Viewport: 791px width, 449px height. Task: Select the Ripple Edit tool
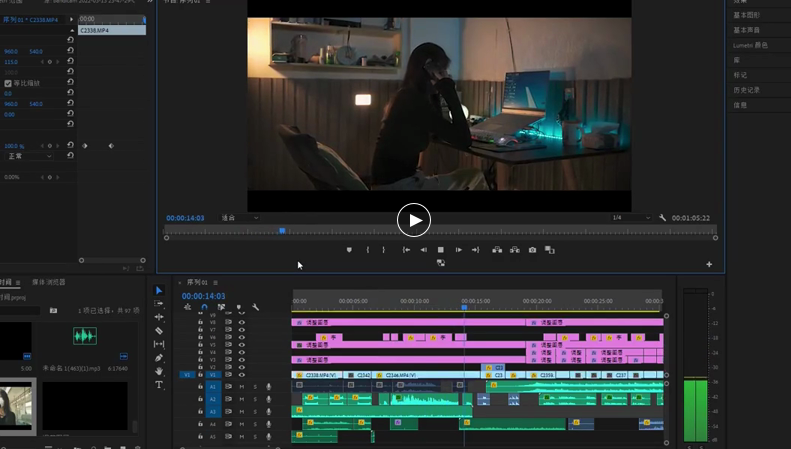tap(159, 317)
